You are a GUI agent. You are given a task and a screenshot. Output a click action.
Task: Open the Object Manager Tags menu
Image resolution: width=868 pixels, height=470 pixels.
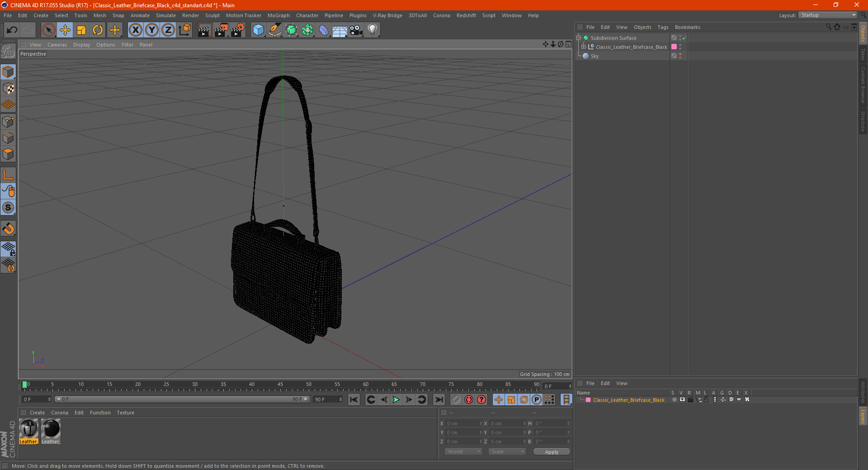click(x=663, y=27)
